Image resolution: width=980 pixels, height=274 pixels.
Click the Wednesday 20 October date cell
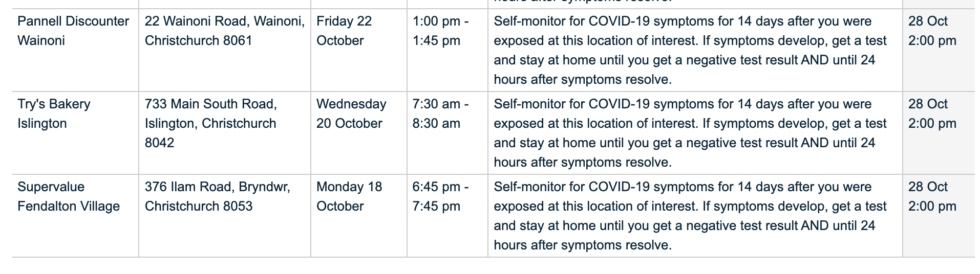pyautogui.click(x=351, y=113)
